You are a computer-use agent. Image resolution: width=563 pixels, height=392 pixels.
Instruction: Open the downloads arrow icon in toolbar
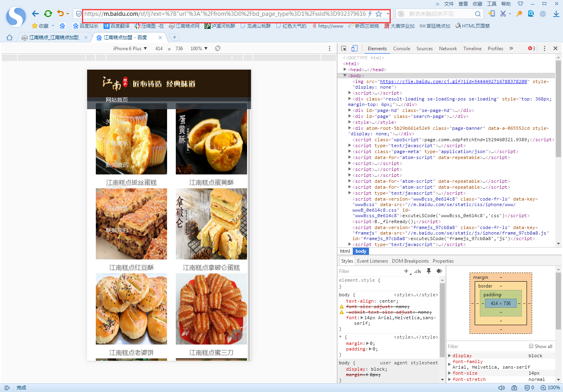click(556, 13)
